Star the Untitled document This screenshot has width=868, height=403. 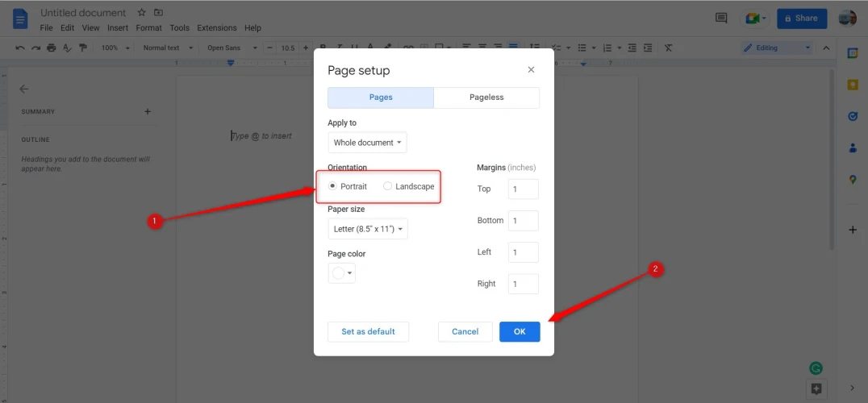point(142,13)
